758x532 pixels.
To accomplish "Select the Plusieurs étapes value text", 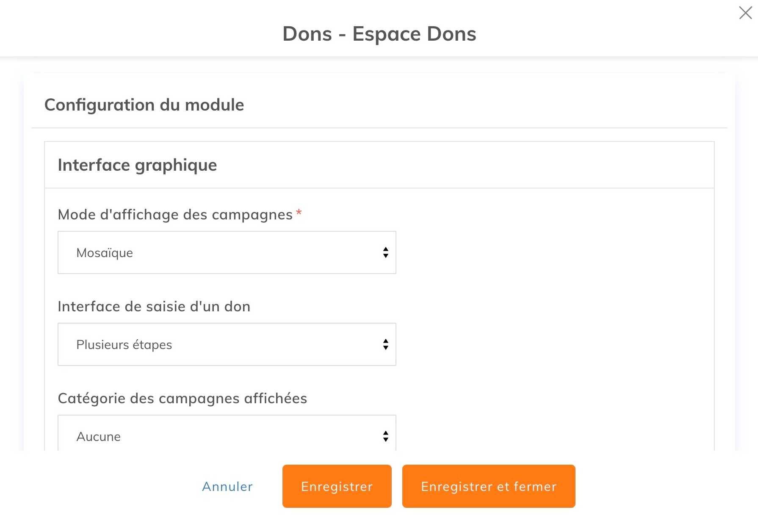I will point(124,345).
